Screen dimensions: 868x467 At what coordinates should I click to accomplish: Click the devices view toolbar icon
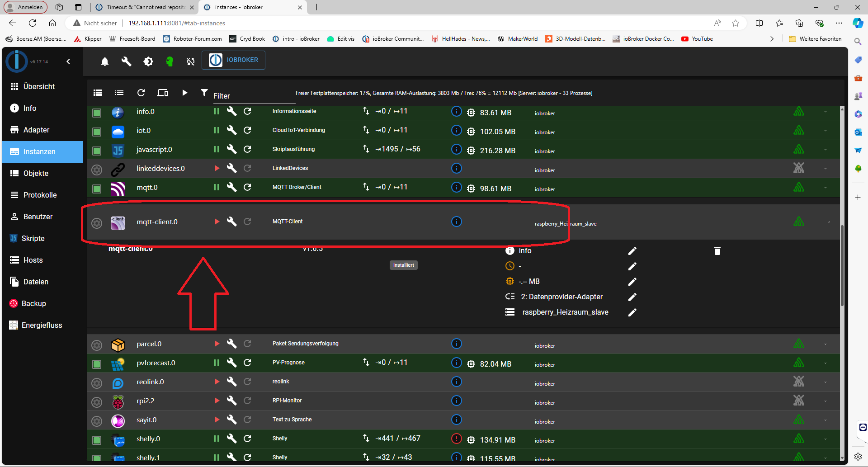point(163,93)
